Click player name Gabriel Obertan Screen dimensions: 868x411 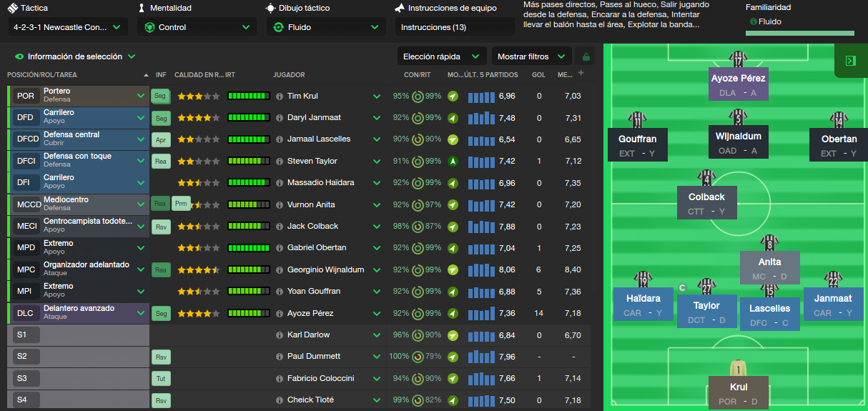click(317, 248)
